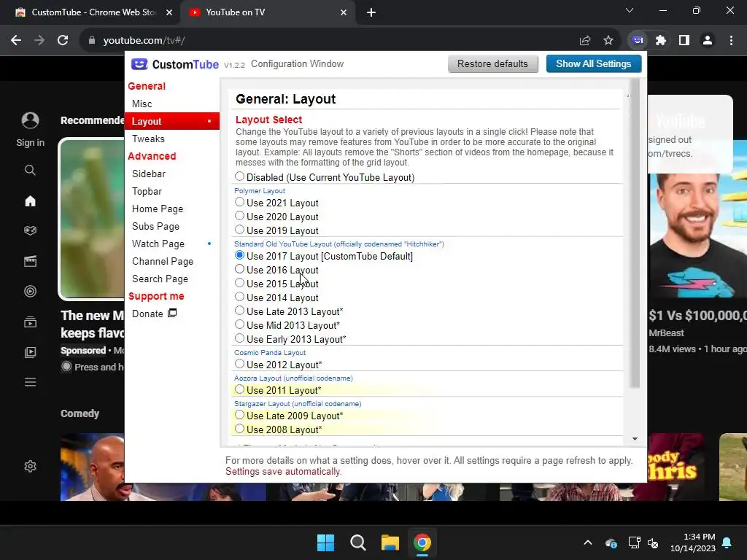Open Chrome extensions puzzle icon
The image size is (747, 560).
point(661,41)
